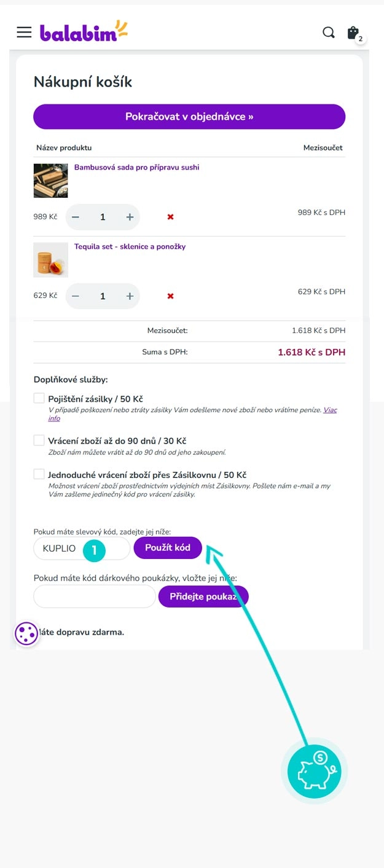
Task: Decrease Tequila set quantity with minus
Action: (x=76, y=296)
